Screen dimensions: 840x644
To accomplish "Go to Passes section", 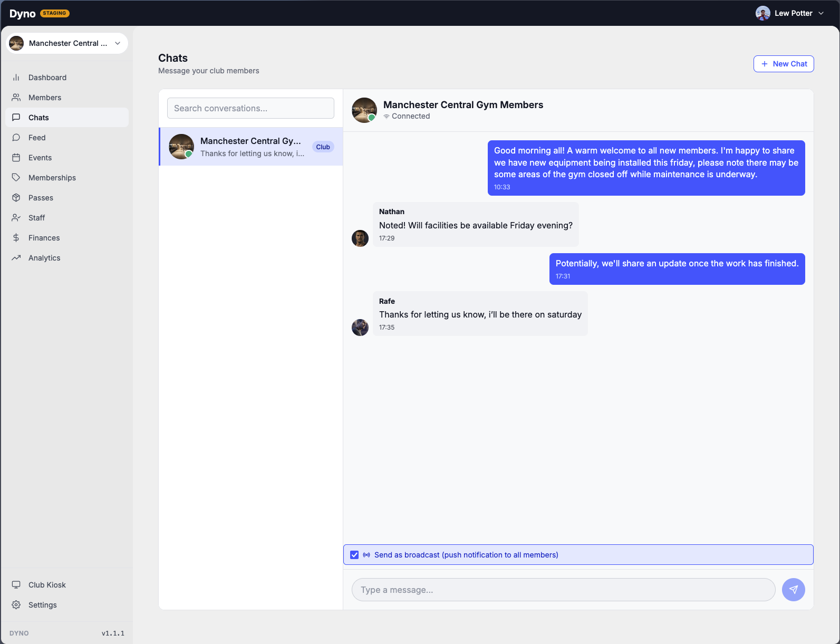I will click(67, 198).
